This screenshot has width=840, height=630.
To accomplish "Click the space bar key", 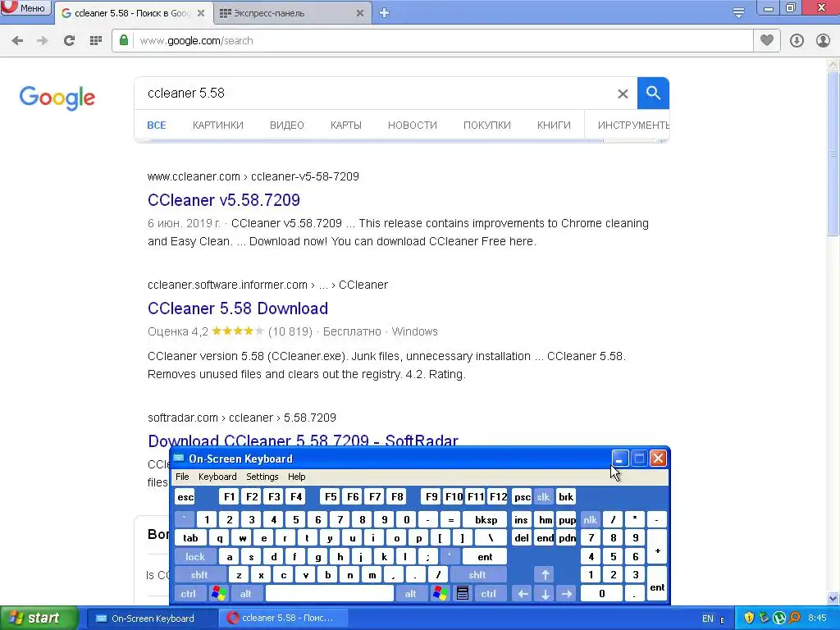I will (330, 594).
